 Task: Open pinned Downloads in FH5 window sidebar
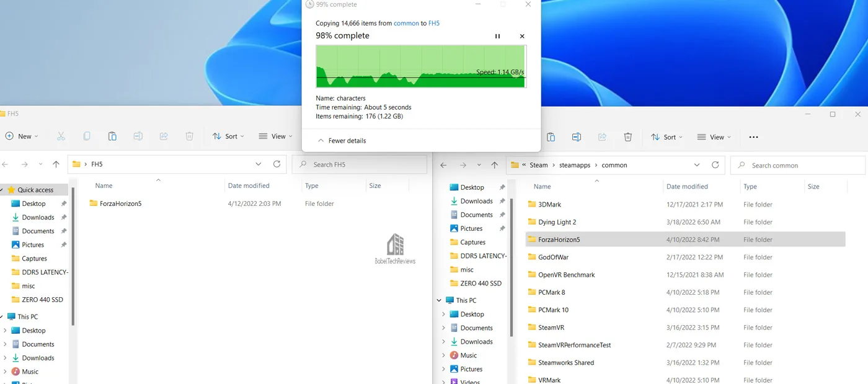(38, 218)
